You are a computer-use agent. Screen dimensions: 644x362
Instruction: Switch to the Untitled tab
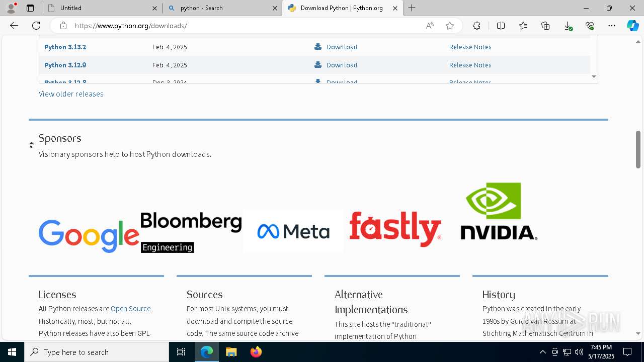point(102,8)
